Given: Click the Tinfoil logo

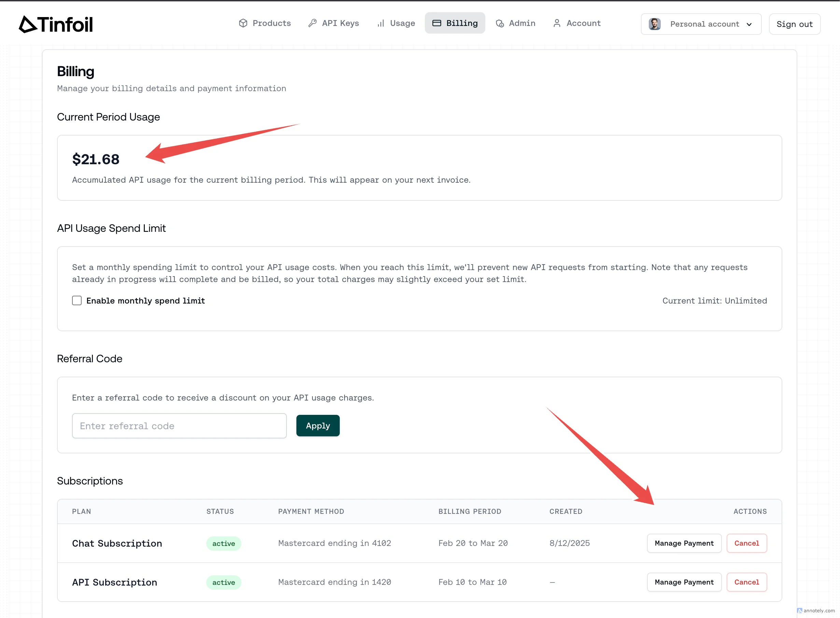Looking at the screenshot, I should tap(56, 24).
